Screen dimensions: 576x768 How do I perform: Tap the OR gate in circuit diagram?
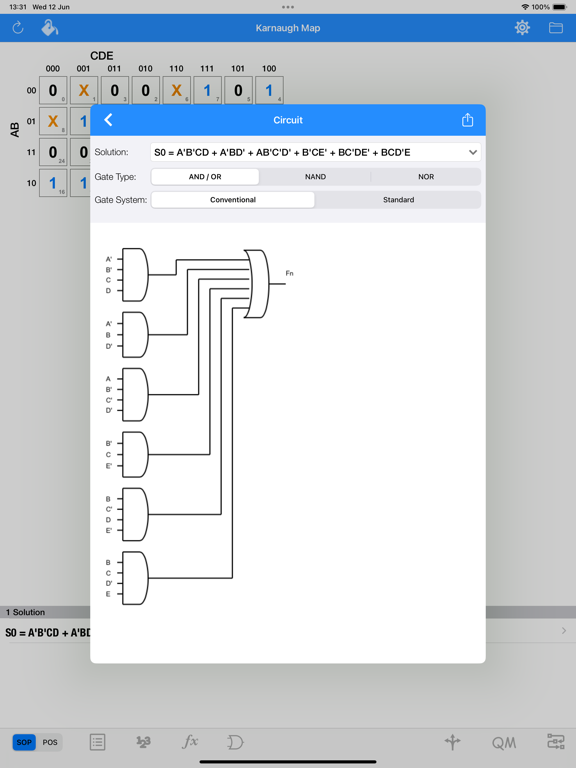[x=257, y=284]
